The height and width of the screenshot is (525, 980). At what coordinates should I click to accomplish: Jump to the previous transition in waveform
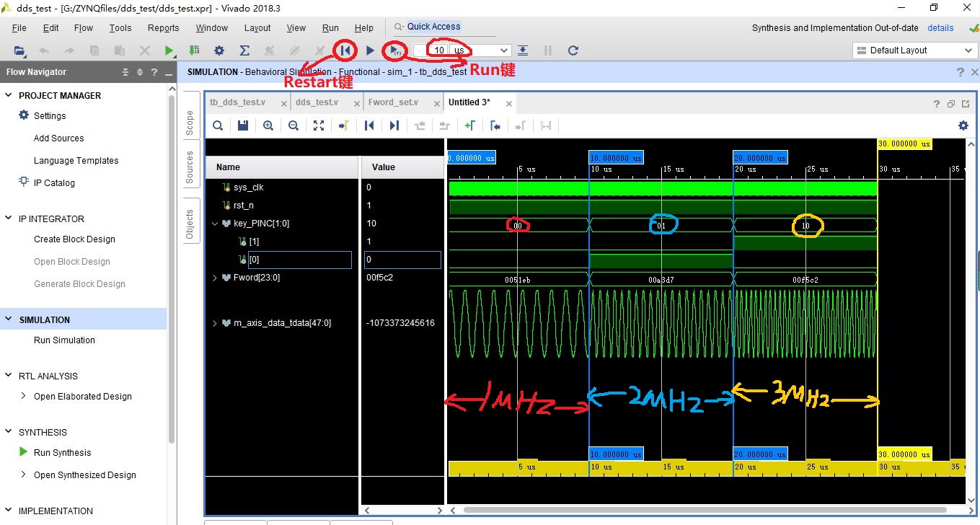(x=368, y=125)
